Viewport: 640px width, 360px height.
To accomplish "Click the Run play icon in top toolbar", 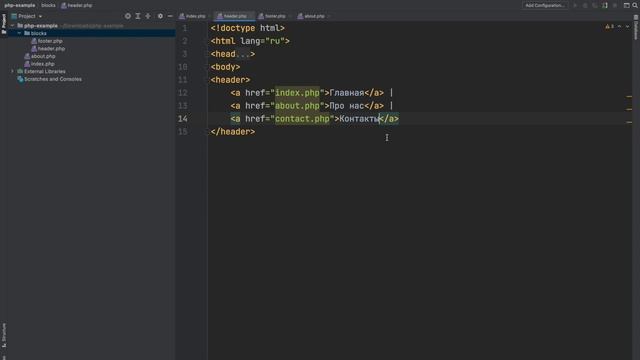I will click(x=575, y=5).
